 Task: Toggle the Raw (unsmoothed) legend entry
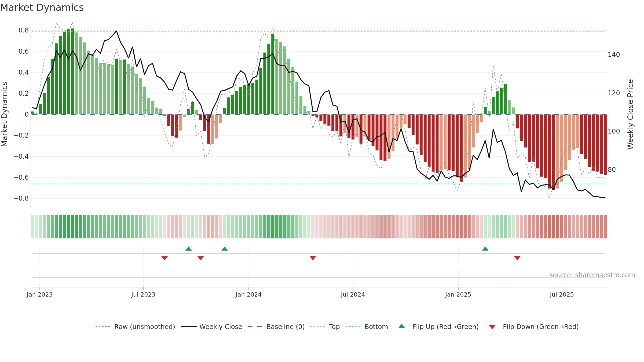135,327
